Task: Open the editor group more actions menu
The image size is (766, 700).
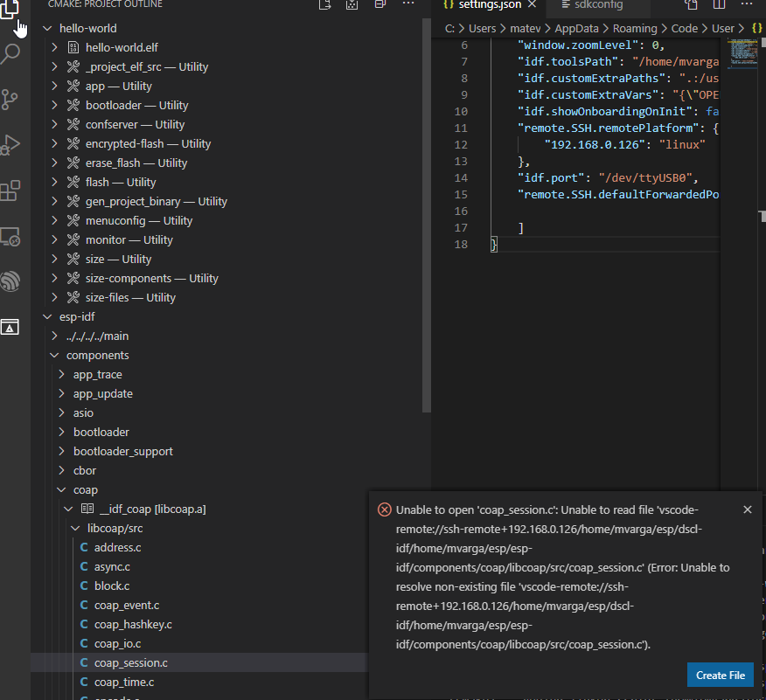Action: (749, 7)
